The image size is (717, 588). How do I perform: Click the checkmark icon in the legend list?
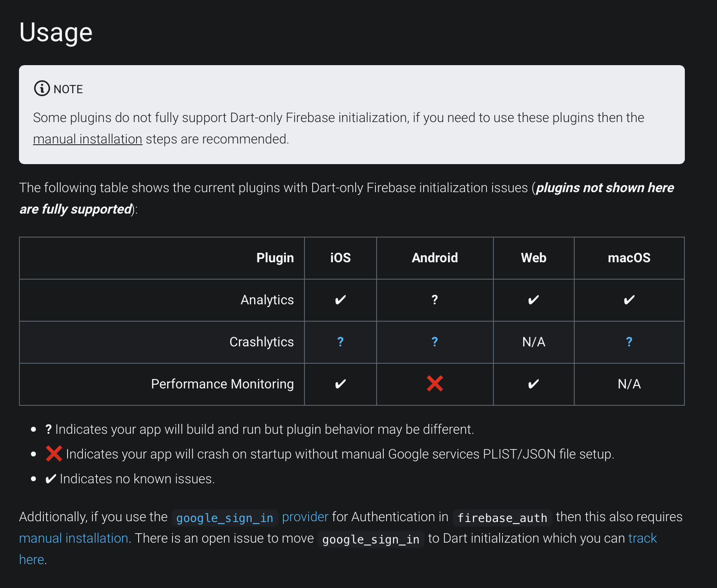[x=50, y=479]
